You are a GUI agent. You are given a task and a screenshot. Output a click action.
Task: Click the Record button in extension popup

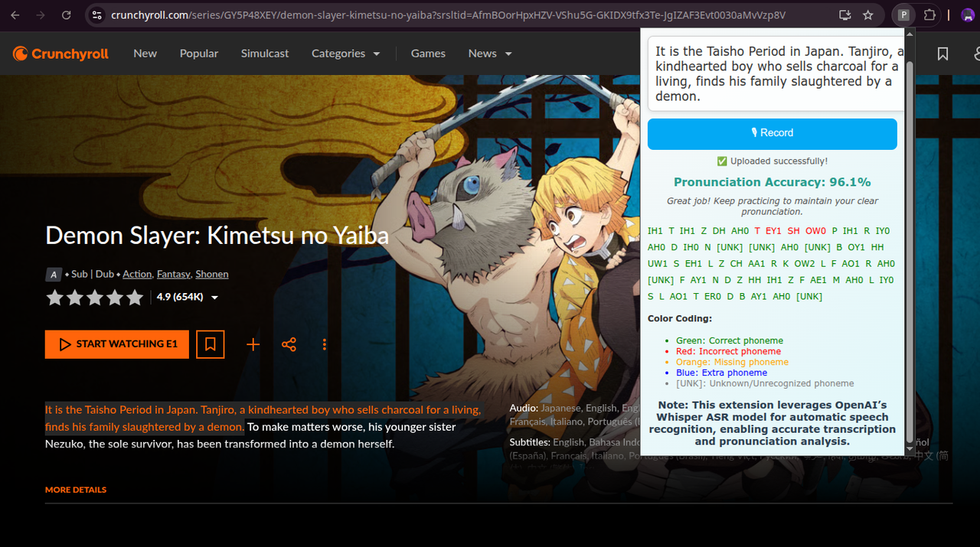[773, 133]
